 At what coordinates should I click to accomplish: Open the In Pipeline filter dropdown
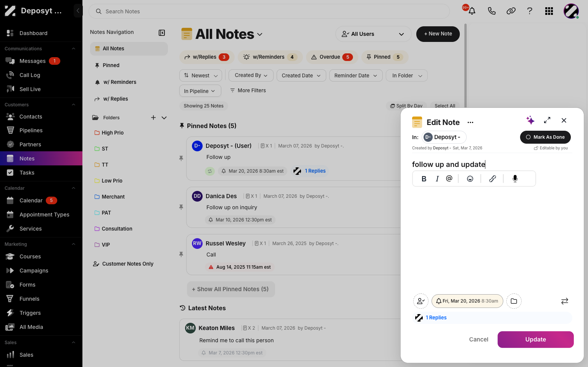tap(200, 91)
